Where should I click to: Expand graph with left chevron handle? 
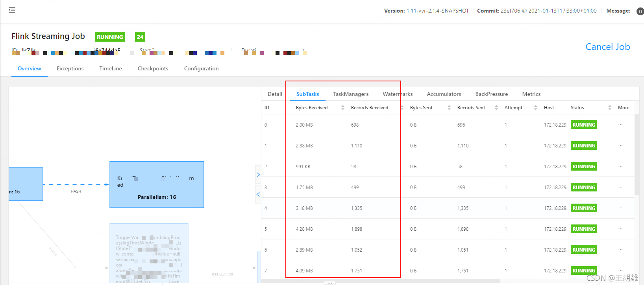click(x=258, y=194)
